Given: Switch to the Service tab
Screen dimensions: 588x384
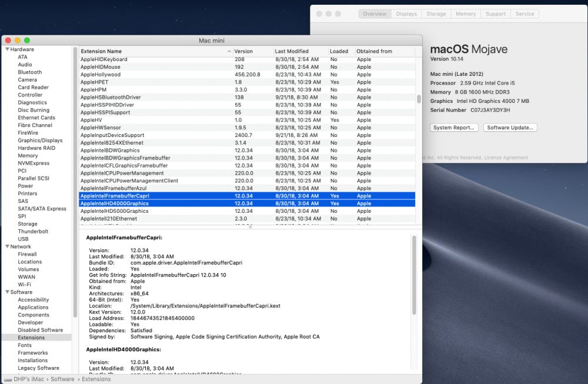Looking at the screenshot, I should point(524,13).
